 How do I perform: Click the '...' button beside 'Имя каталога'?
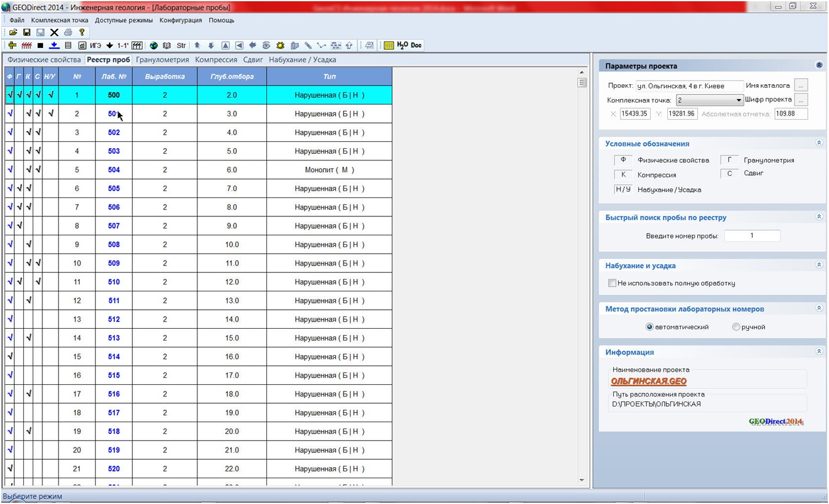tap(801, 85)
